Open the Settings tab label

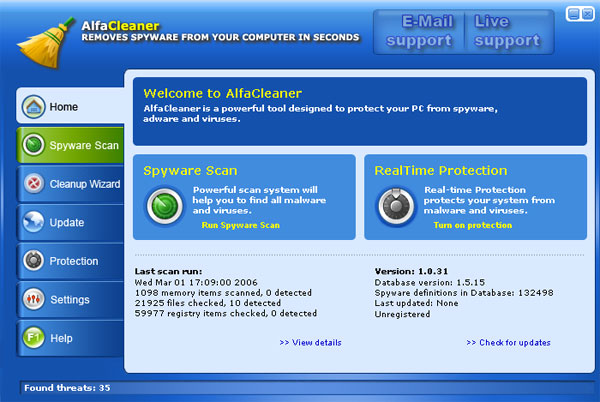70,300
